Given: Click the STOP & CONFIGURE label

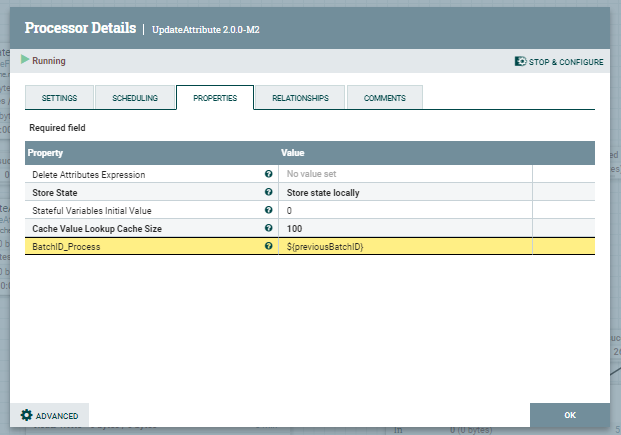Looking at the screenshot, I should [566, 62].
